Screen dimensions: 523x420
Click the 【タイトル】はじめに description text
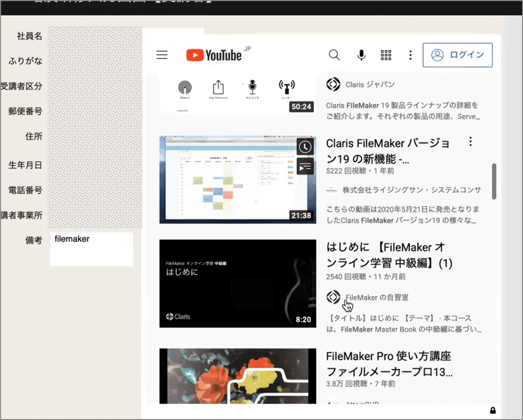tap(404, 324)
